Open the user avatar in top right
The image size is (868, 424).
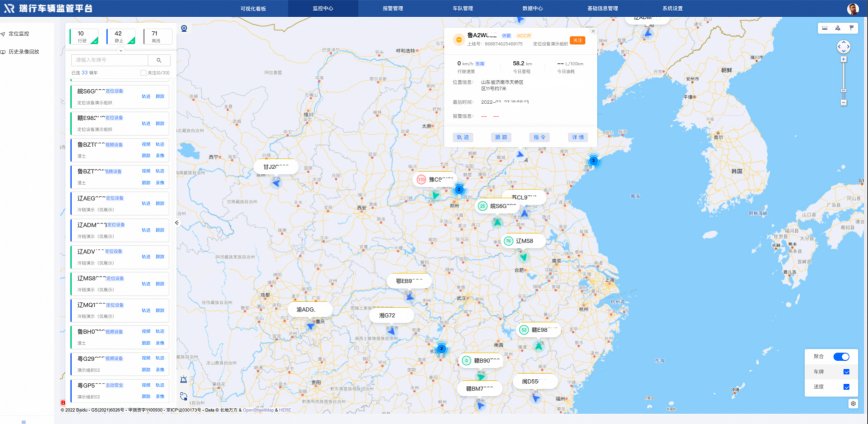click(x=853, y=9)
